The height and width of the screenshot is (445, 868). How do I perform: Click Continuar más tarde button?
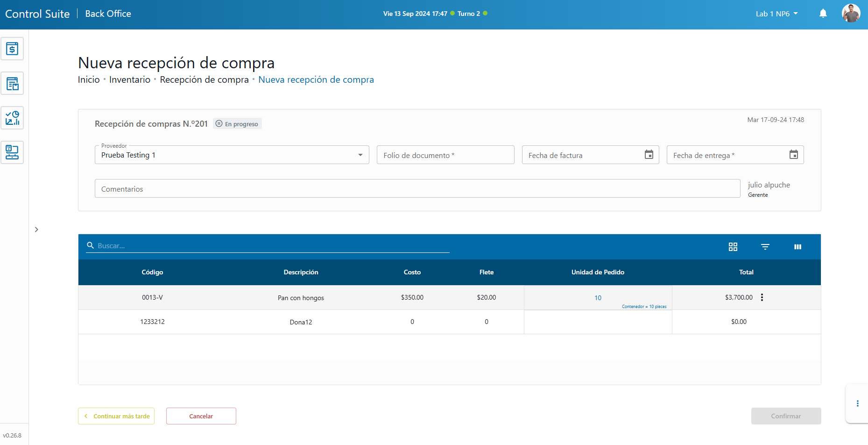116,416
